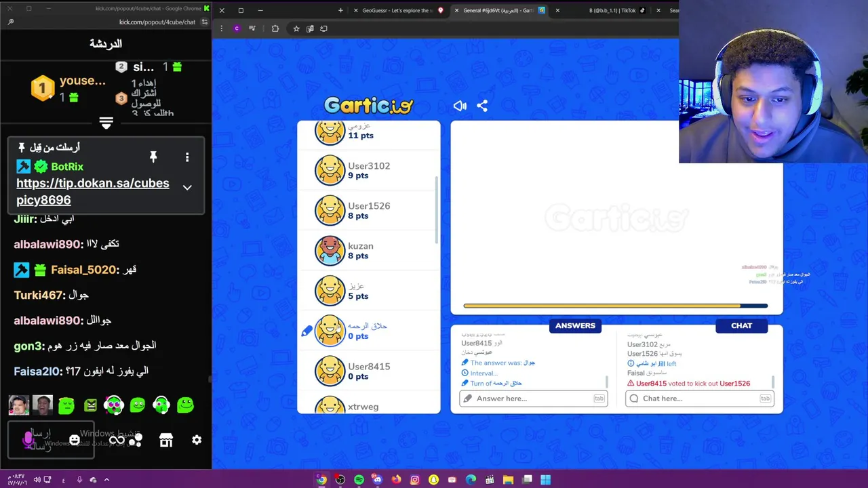Click the Chrome profile avatar
This screenshot has width=868, height=488.
click(x=237, y=28)
